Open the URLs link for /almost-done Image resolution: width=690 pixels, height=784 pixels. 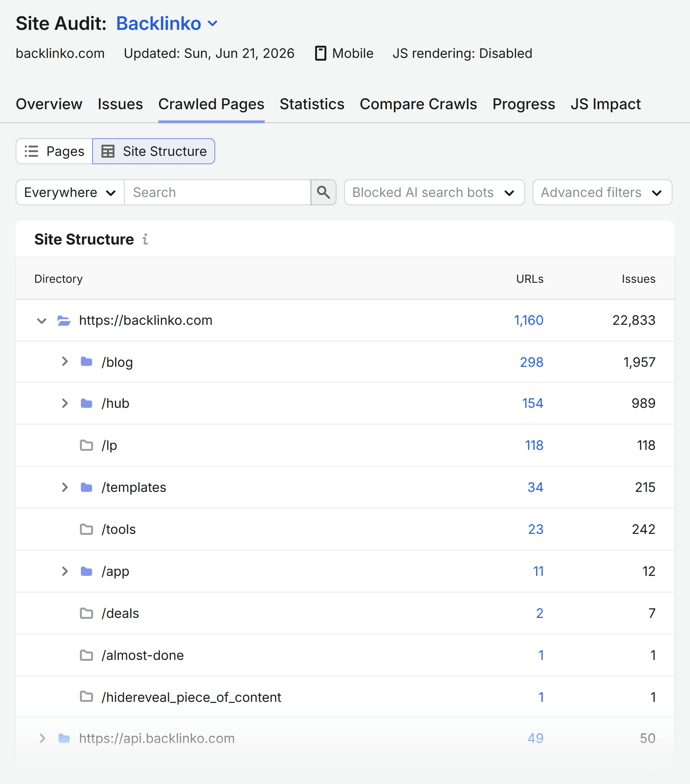541,655
